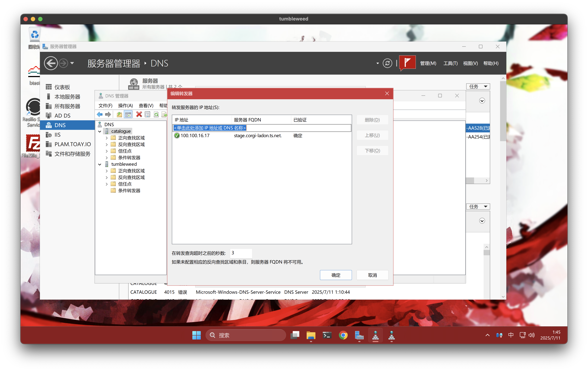Select the 100.100.16.17 forwarder row
The height and width of the screenshot is (371, 588).
coord(195,136)
